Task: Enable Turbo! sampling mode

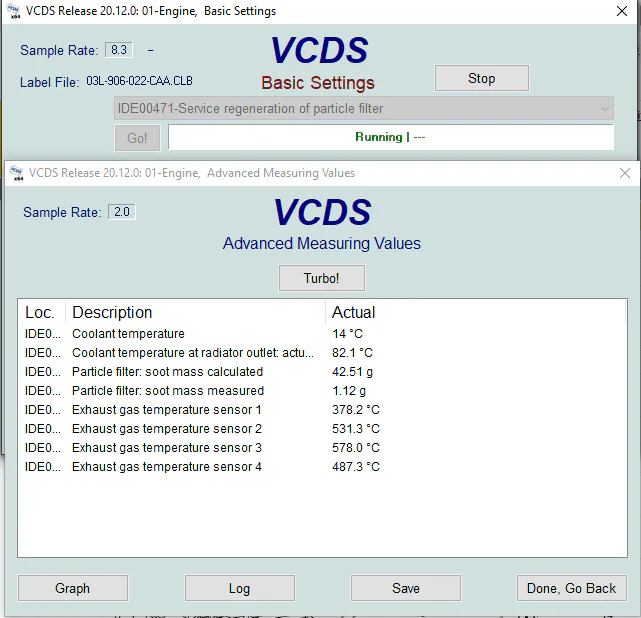Action: coord(321,278)
